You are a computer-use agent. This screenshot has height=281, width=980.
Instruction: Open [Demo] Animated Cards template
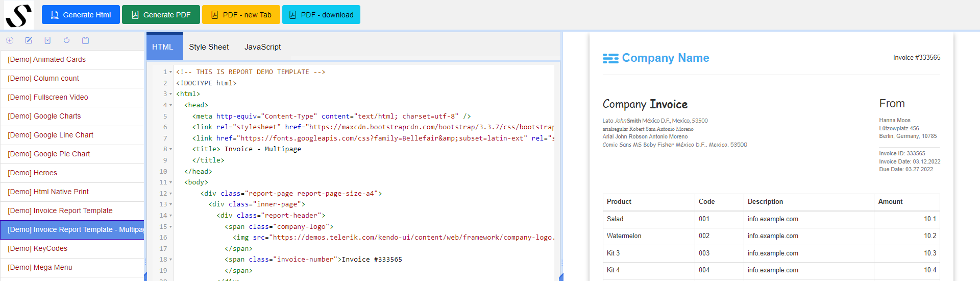[x=46, y=59]
